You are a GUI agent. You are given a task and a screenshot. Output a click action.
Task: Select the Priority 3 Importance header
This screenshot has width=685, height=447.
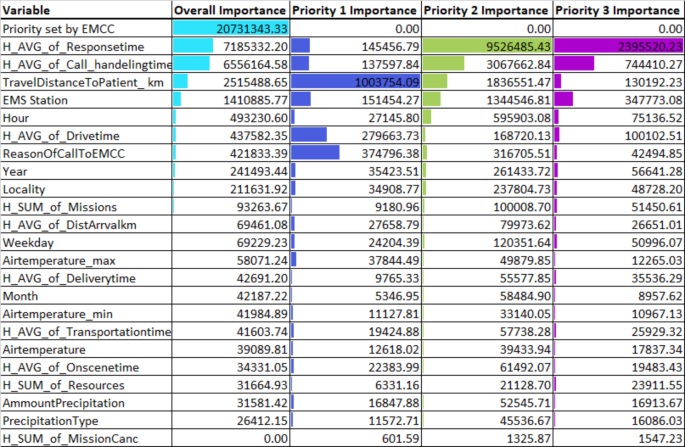(618, 10)
